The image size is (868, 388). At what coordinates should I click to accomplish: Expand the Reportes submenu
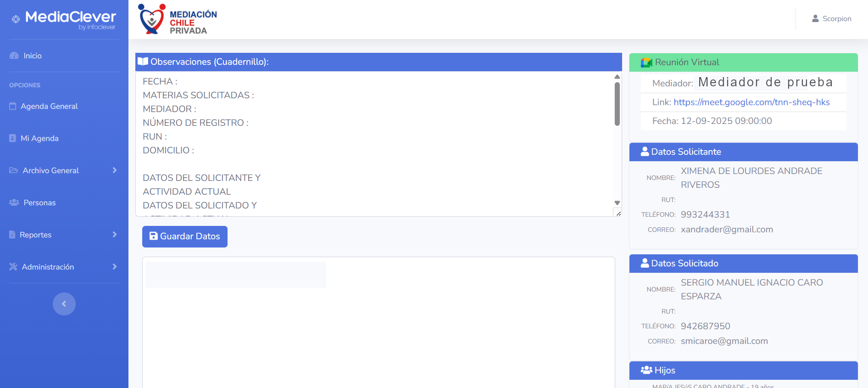(x=115, y=235)
